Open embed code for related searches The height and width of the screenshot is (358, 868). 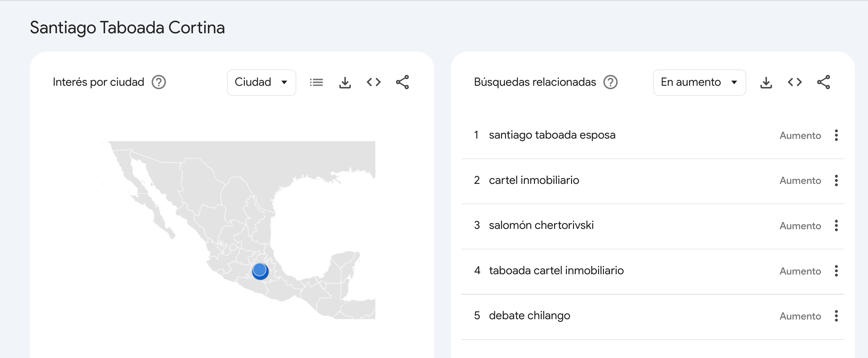coord(794,82)
